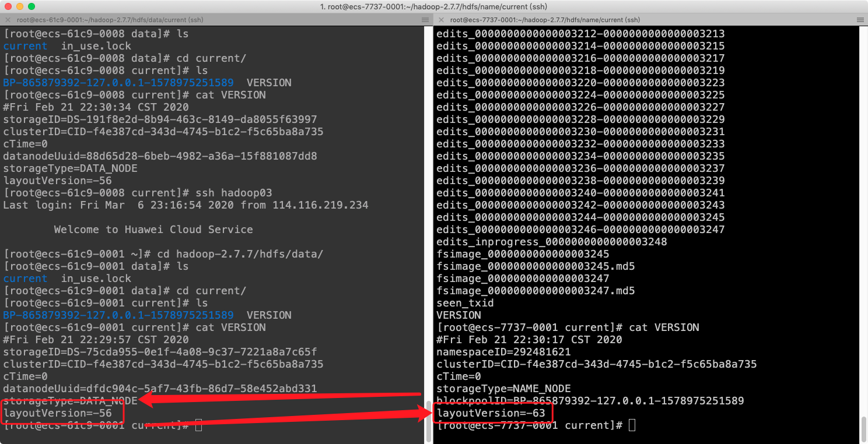The image size is (868, 444).
Task: Close the right hdfs/name/current pane
Action: tap(442, 20)
